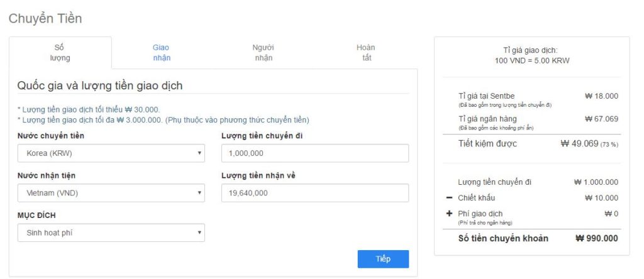Open the MỤC ĐÍCH purpose dropdown
Viewport: 644px width, 279px height.
tap(111, 232)
